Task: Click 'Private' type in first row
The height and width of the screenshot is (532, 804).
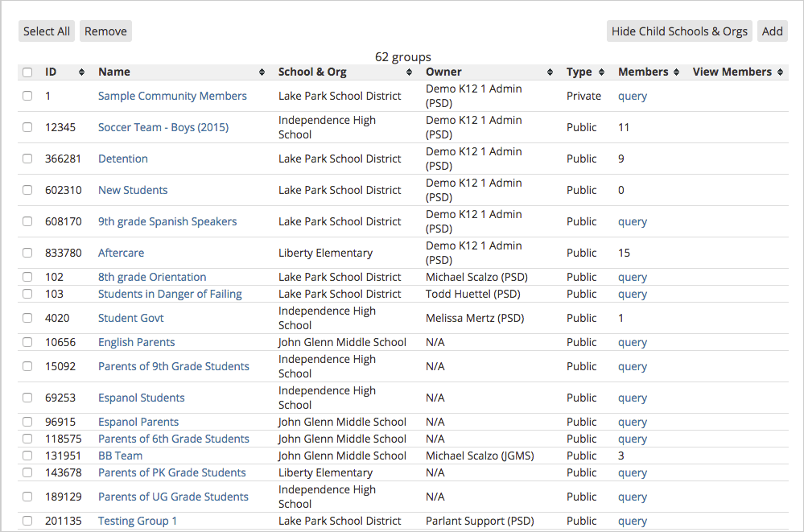Action: (x=583, y=96)
